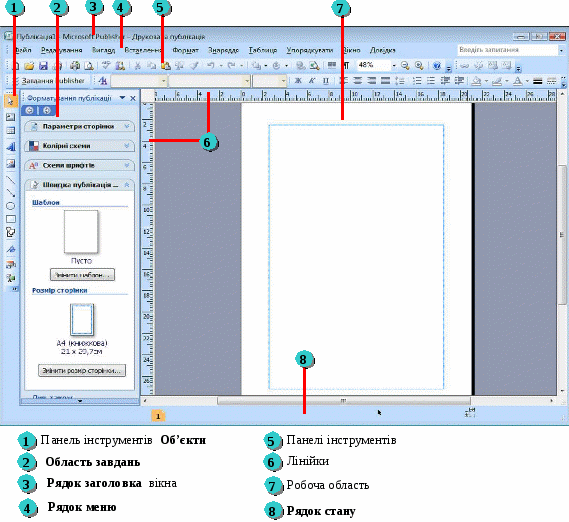Select the Select Objects arrow tool
This screenshot has width=569, height=522.
11,101
